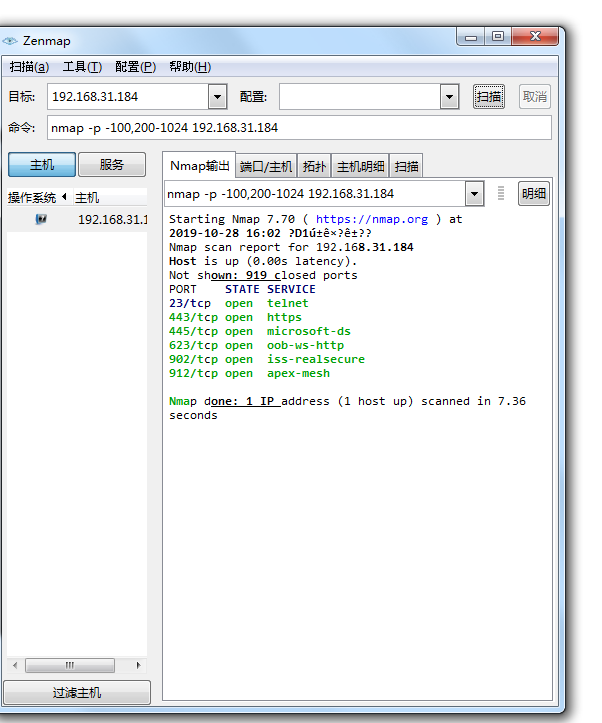Select the 主机 hosts toggle button
Viewport: 602px width, 723px height.
42,165
